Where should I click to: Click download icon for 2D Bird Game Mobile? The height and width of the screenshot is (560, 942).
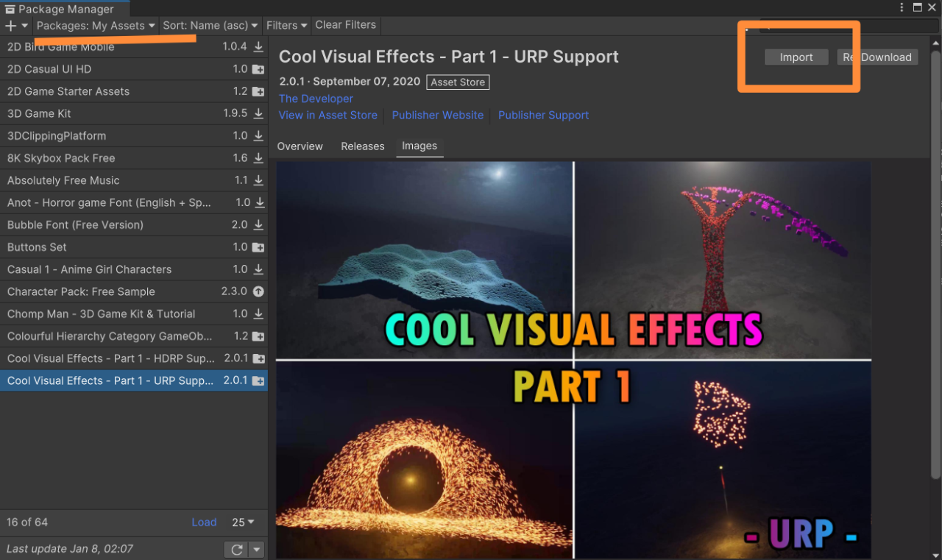click(258, 46)
